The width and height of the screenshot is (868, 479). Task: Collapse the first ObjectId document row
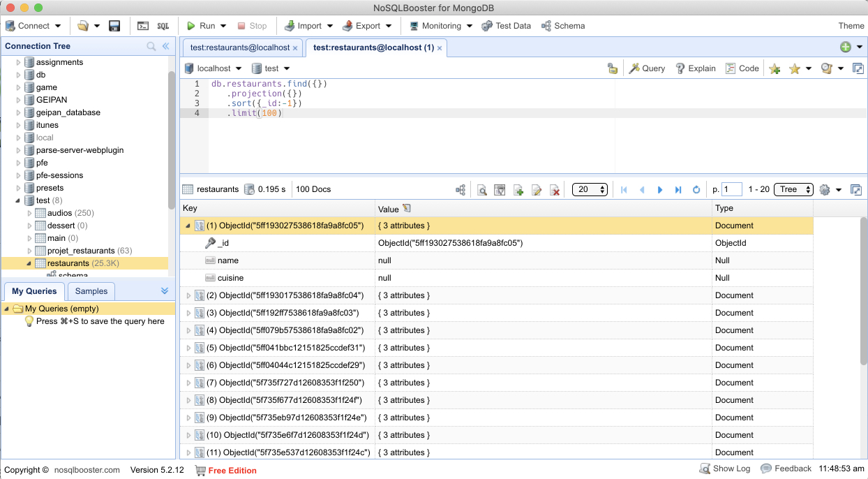pyautogui.click(x=188, y=226)
